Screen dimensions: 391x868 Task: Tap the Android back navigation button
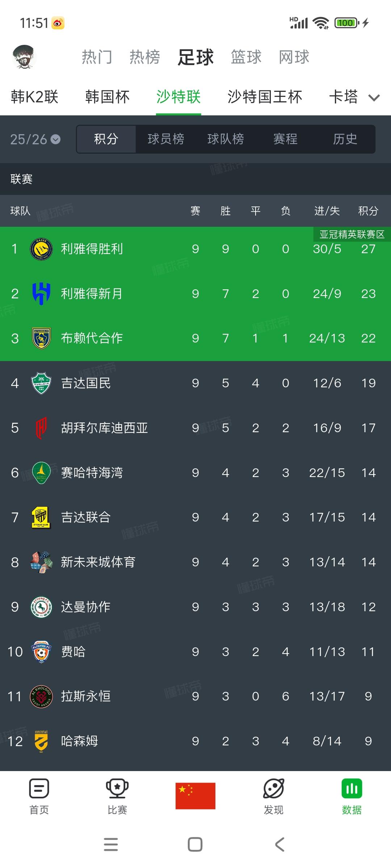[x=279, y=844]
